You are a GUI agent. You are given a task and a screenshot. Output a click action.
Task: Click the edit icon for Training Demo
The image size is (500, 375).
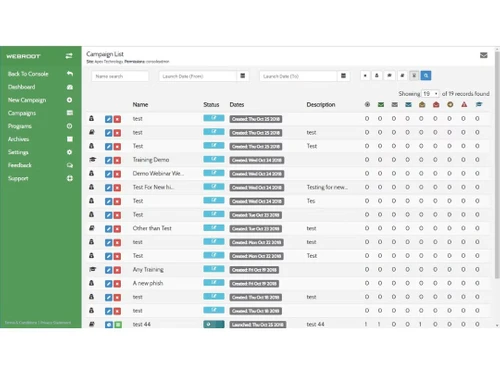pyautogui.click(x=109, y=160)
